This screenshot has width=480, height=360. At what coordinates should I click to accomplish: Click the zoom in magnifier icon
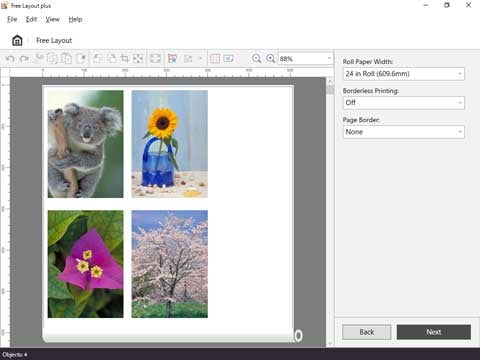[271, 59]
